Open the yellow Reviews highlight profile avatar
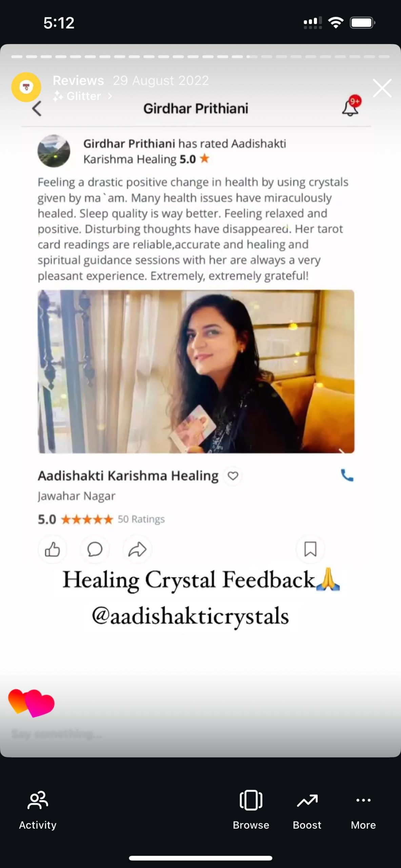 [x=26, y=87]
